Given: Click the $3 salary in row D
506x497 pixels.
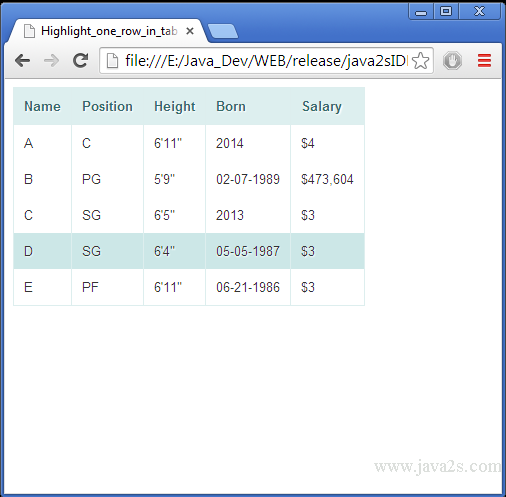Looking at the screenshot, I should click(x=327, y=251).
